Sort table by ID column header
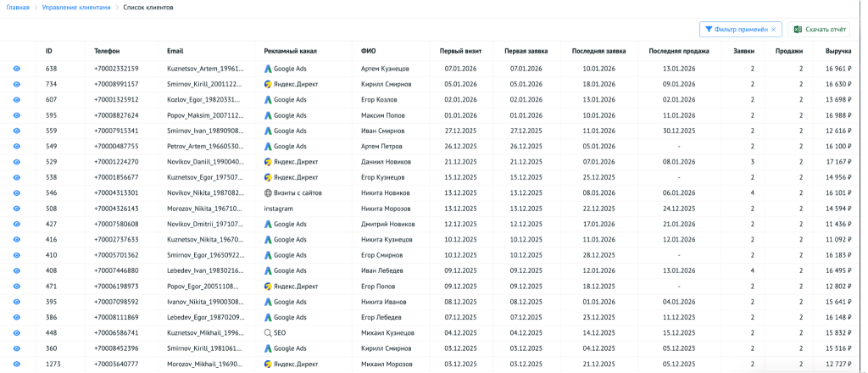868x373 pixels. click(49, 52)
